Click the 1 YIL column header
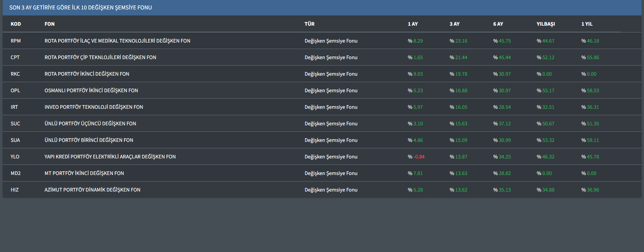Screen dimensions: 644x252 tap(586, 24)
